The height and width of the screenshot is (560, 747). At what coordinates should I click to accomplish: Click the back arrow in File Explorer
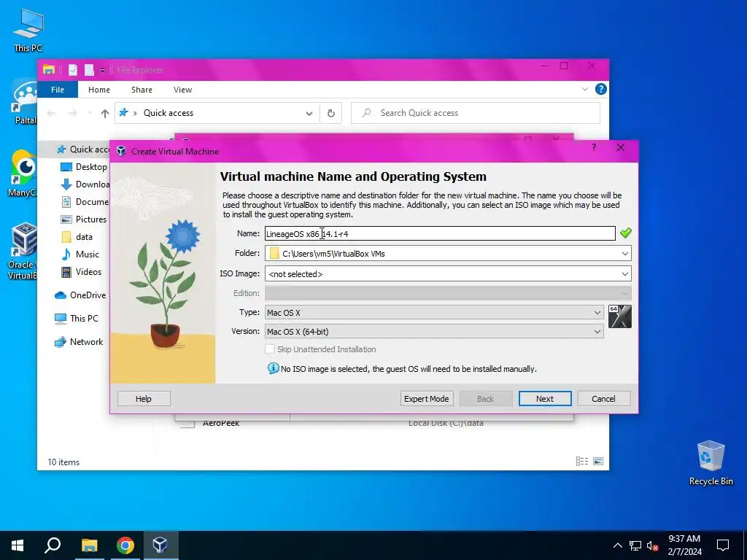coord(51,113)
